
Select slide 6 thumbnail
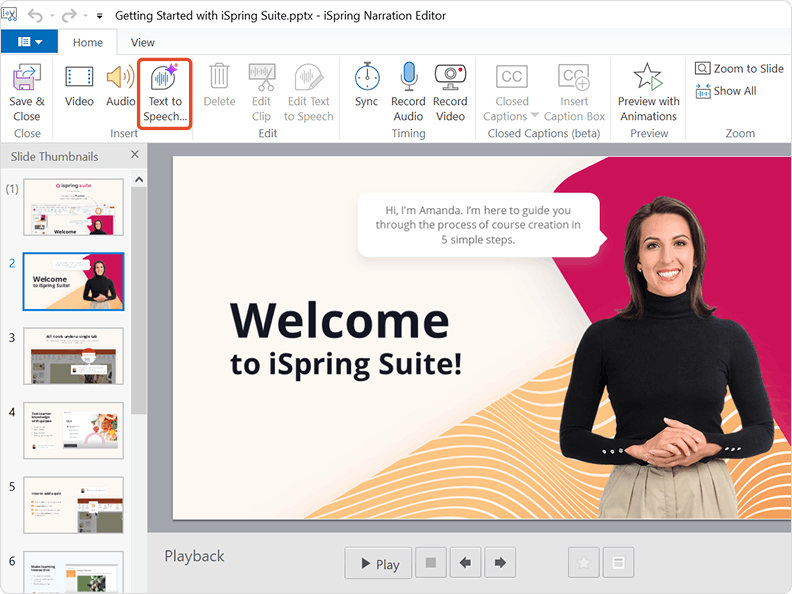tap(73, 572)
